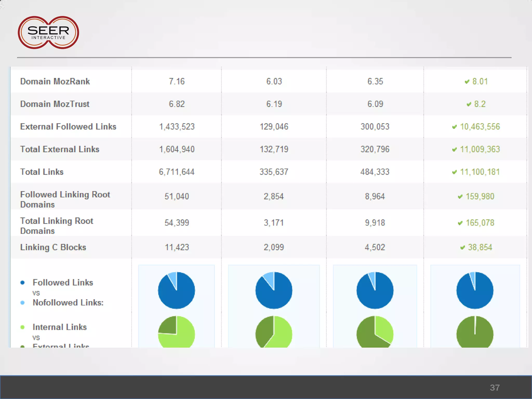Click light green Internal Links legend dot

coord(23,327)
